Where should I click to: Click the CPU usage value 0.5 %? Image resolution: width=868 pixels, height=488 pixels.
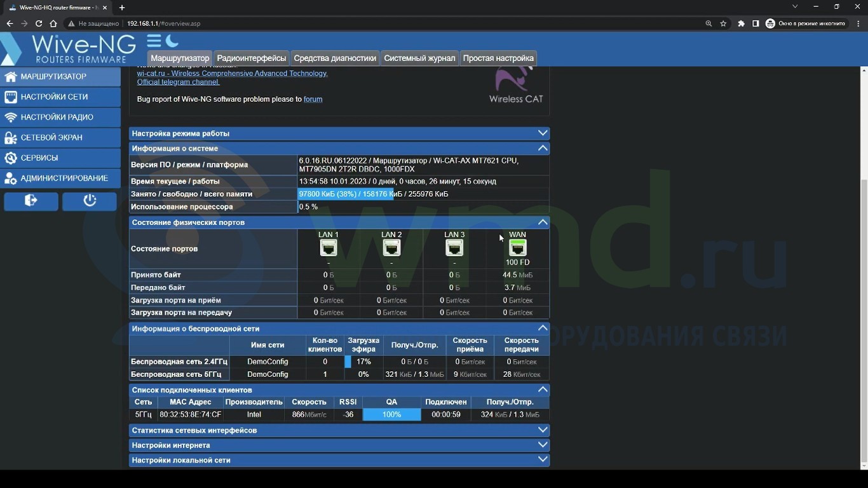(x=308, y=207)
